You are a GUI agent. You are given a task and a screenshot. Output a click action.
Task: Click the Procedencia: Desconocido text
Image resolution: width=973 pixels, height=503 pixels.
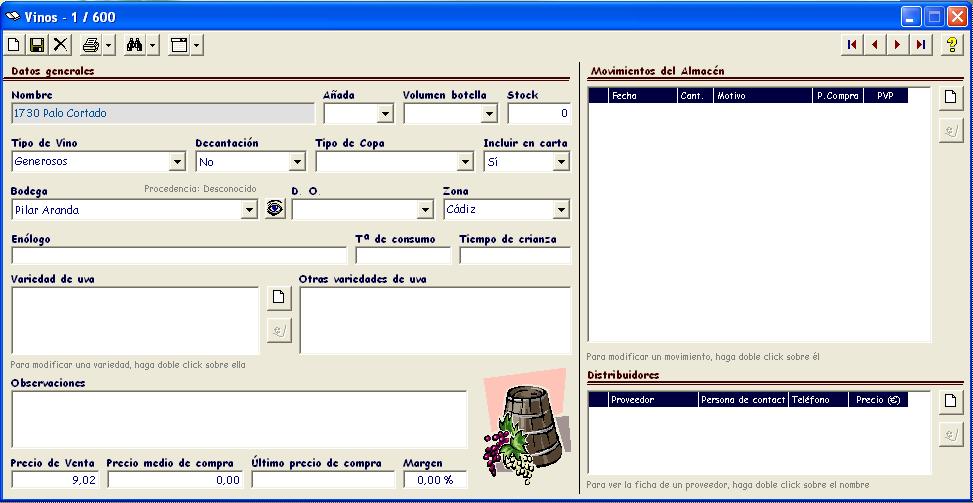click(200, 189)
